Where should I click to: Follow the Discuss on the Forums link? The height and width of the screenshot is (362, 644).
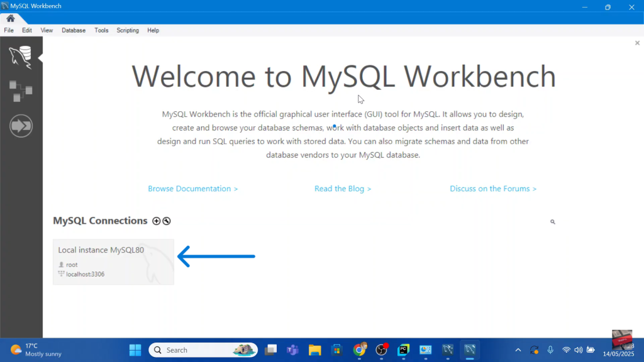point(493,189)
